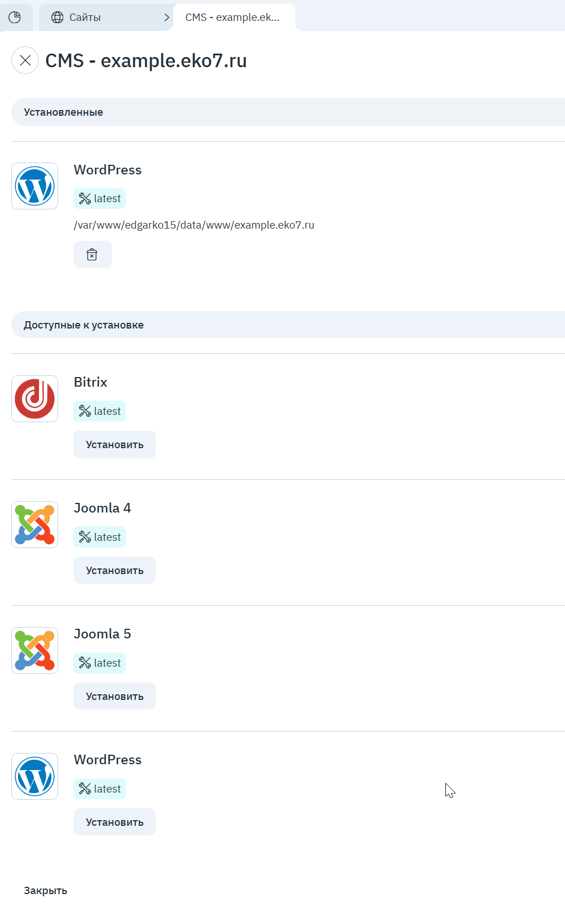Click the CMS - example.eko7.ru heading

[x=146, y=60]
